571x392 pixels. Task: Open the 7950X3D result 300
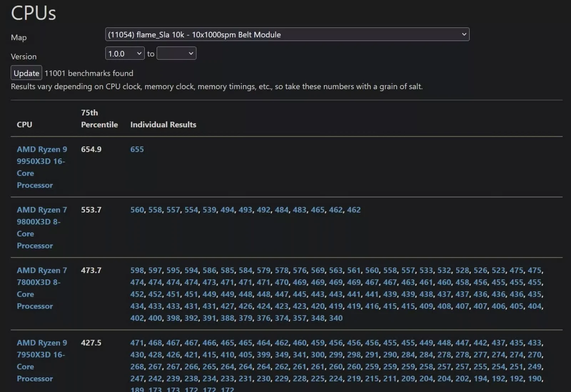click(x=318, y=355)
